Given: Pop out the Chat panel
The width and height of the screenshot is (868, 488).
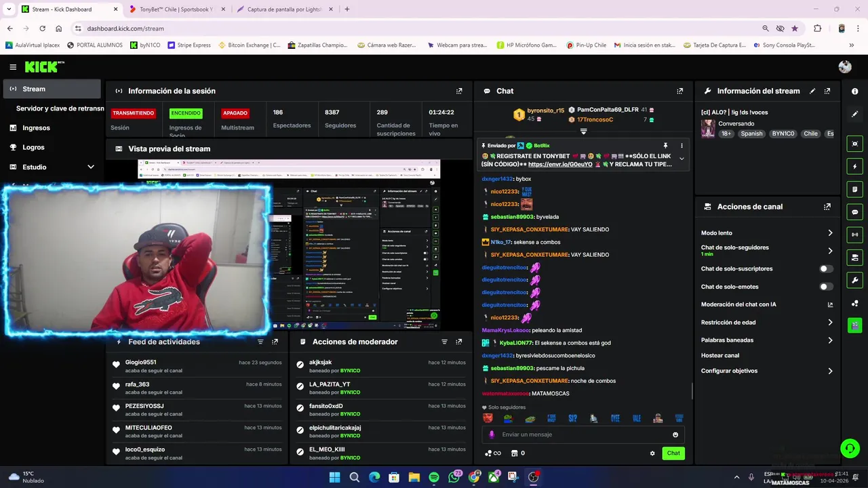Looking at the screenshot, I should pos(680,91).
